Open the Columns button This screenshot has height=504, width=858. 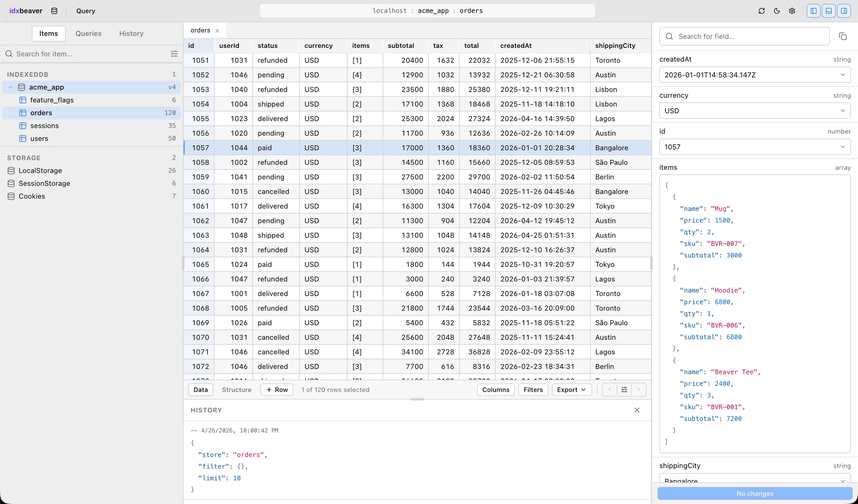(x=496, y=390)
